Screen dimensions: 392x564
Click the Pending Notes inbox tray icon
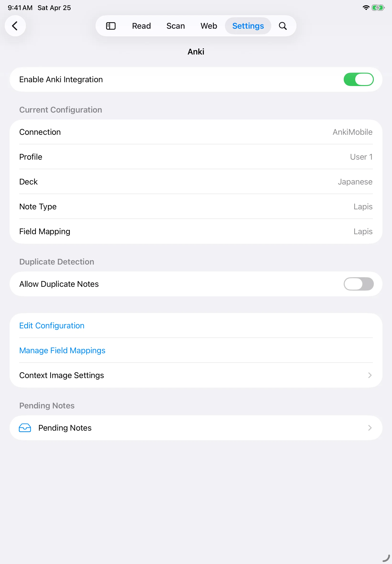[x=25, y=428]
